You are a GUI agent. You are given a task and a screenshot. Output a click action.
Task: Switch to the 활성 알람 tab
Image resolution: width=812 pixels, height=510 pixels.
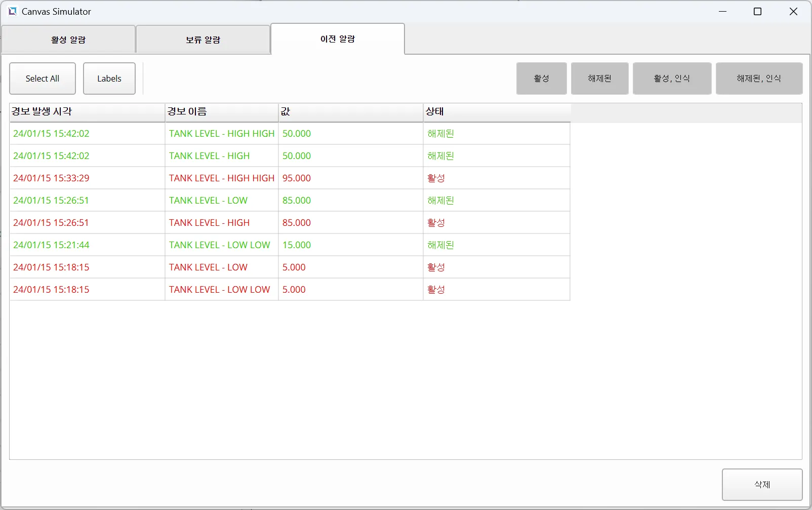point(68,40)
